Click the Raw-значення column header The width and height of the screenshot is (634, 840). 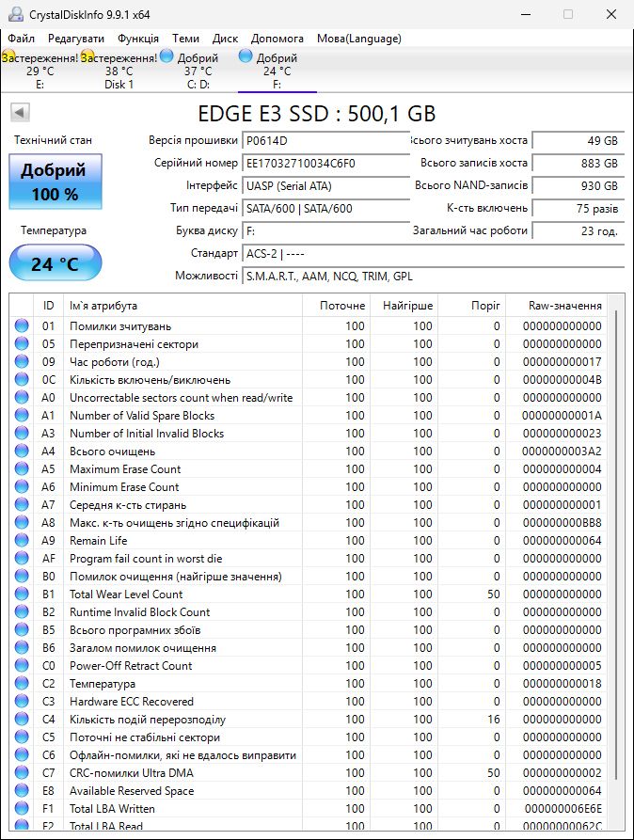556,306
